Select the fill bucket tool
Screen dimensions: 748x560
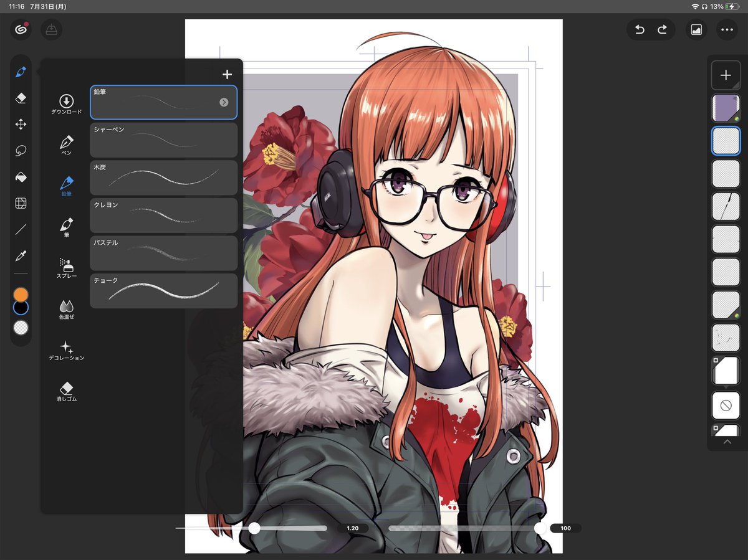click(x=21, y=177)
